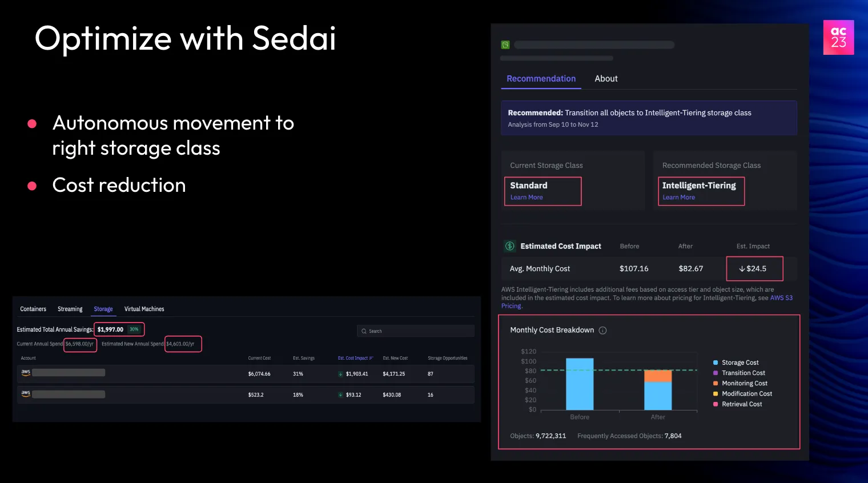Click the Intelligent-Tiering storage class label

(699, 186)
